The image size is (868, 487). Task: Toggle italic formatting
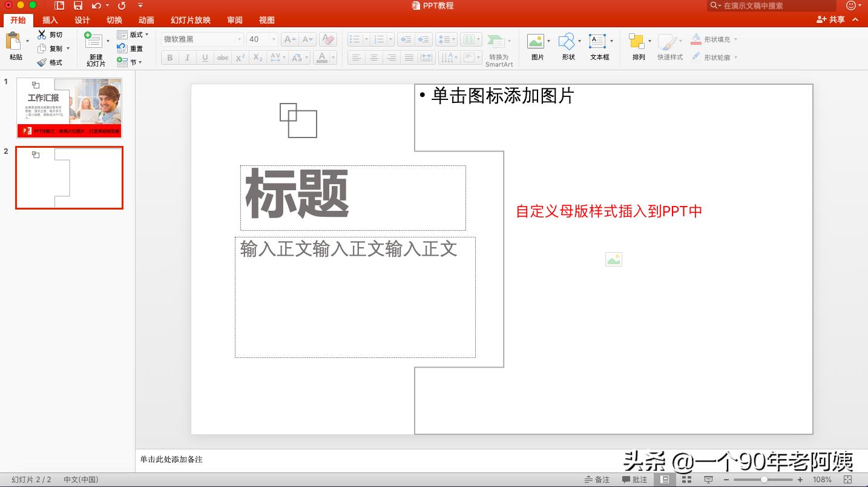(188, 57)
